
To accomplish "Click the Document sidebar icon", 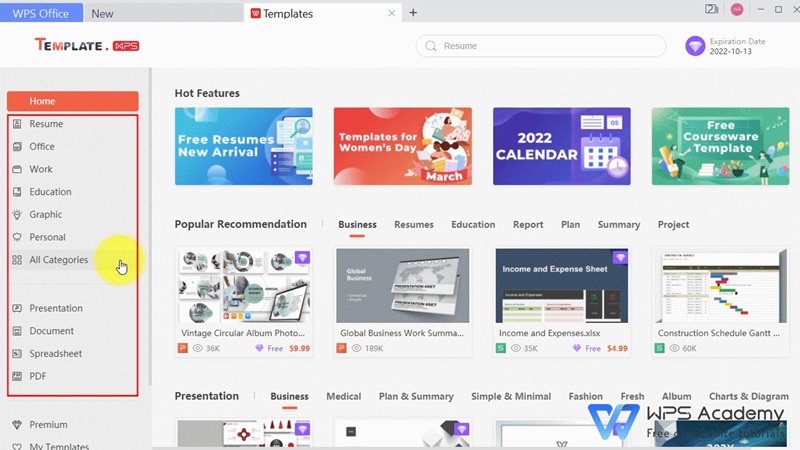I will point(17,331).
